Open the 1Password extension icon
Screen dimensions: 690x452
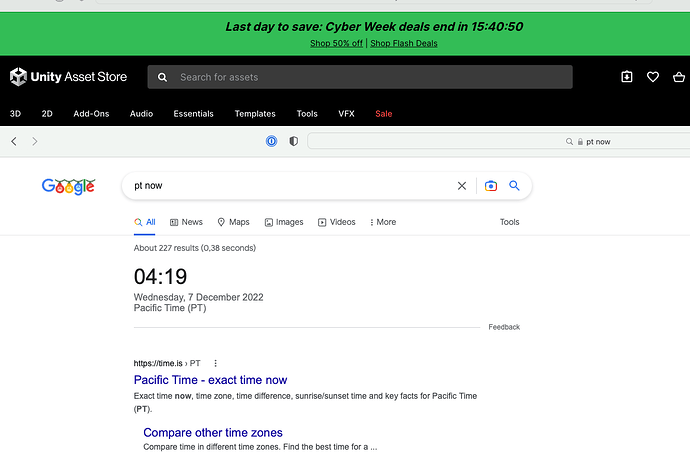coord(271,141)
